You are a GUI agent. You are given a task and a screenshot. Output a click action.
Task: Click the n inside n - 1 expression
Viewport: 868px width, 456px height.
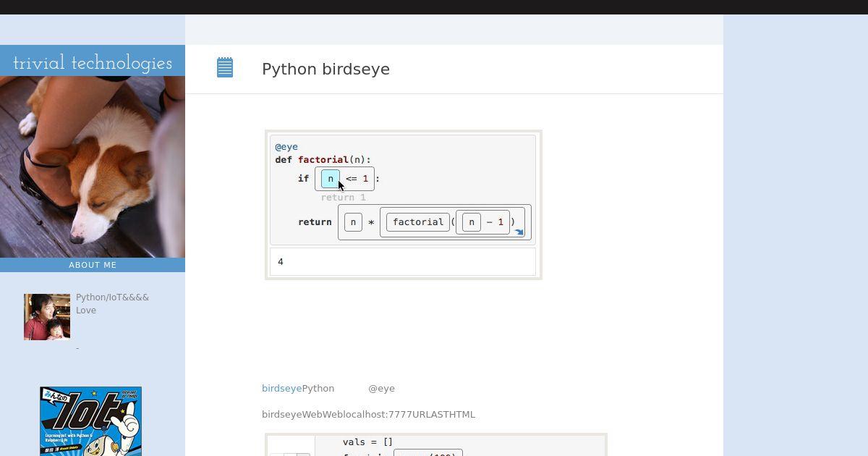[x=472, y=222]
